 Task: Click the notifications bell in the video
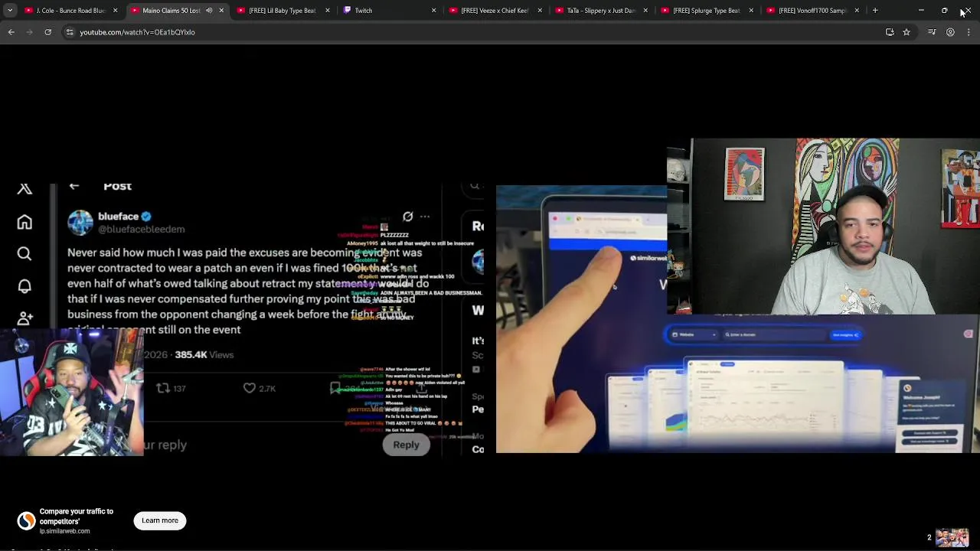(x=24, y=285)
